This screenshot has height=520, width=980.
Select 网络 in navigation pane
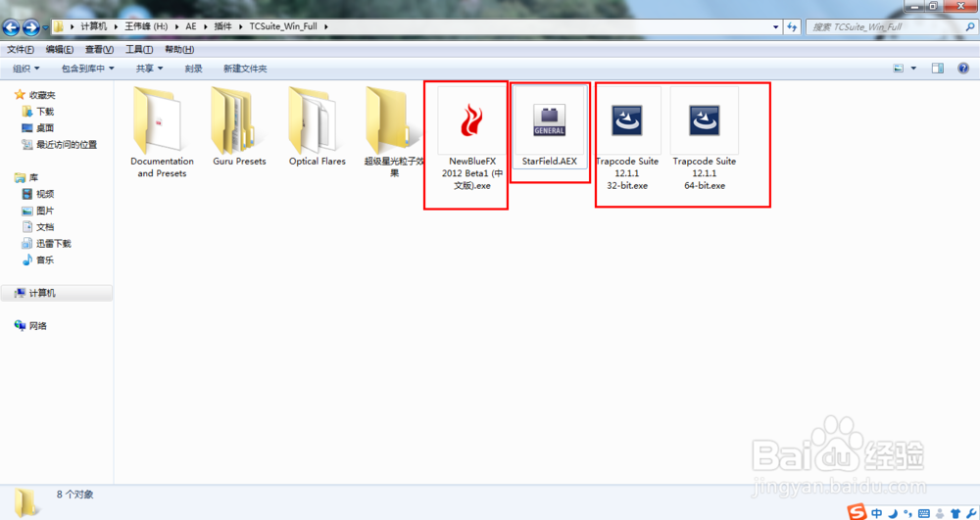click(x=30, y=325)
